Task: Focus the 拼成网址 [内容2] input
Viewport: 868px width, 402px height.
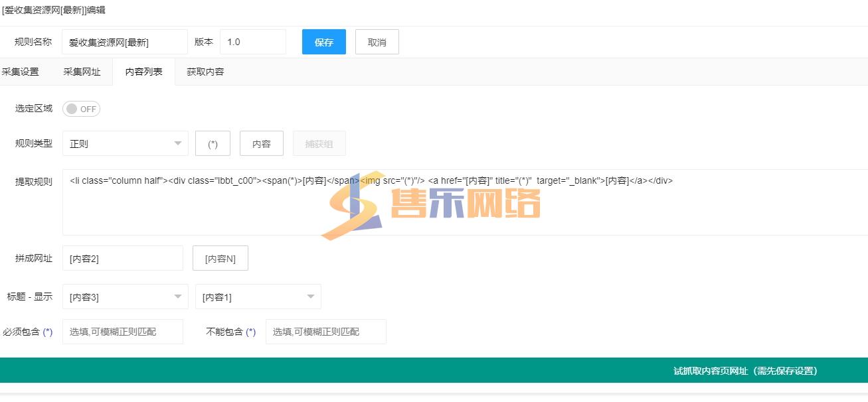Action: [123, 258]
